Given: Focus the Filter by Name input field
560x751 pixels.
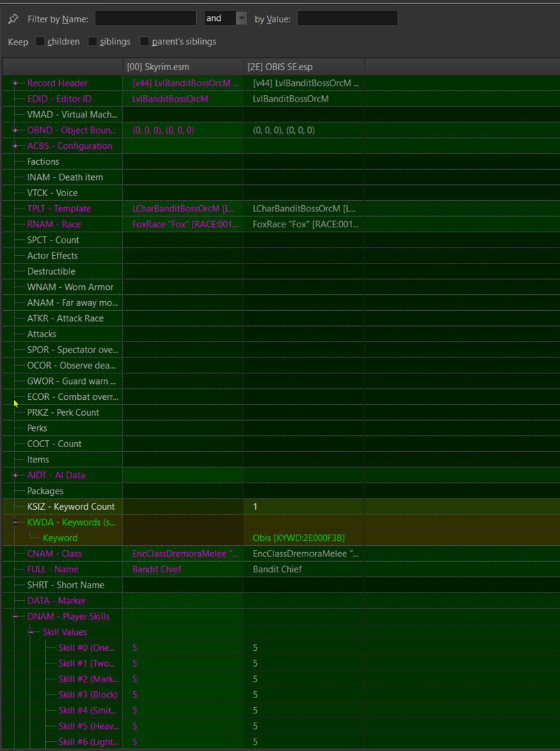Looking at the screenshot, I should coord(145,18).
